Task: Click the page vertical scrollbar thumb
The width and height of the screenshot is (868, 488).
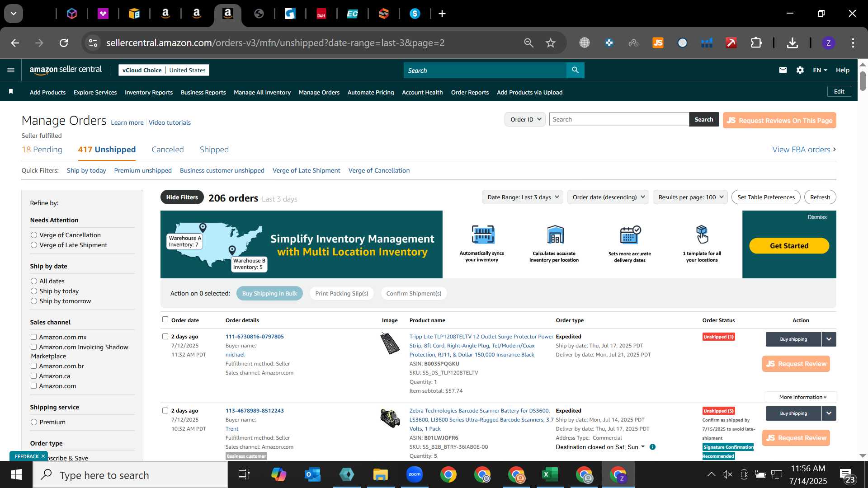Action: (863, 80)
